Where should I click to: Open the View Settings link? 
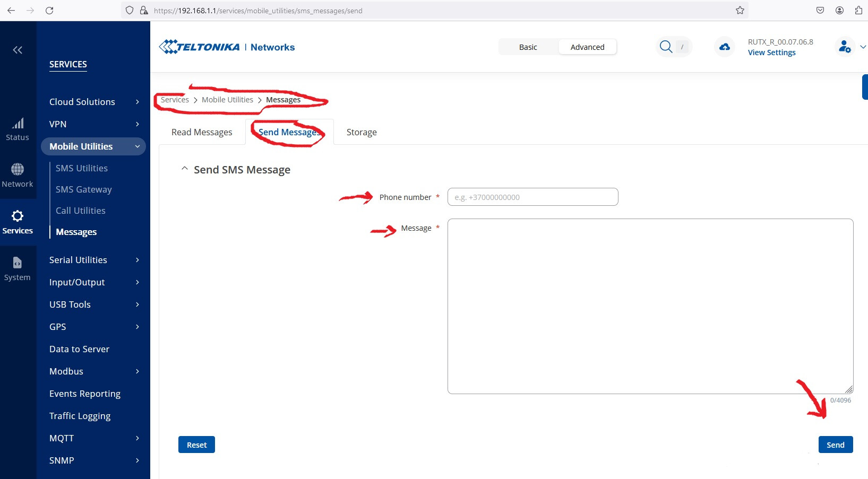point(772,53)
